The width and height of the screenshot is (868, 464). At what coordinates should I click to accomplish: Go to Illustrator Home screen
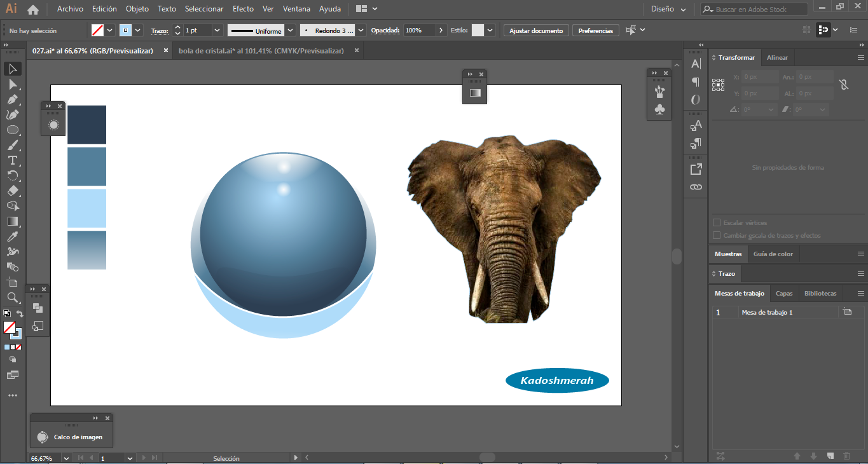(x=33, y=10)
